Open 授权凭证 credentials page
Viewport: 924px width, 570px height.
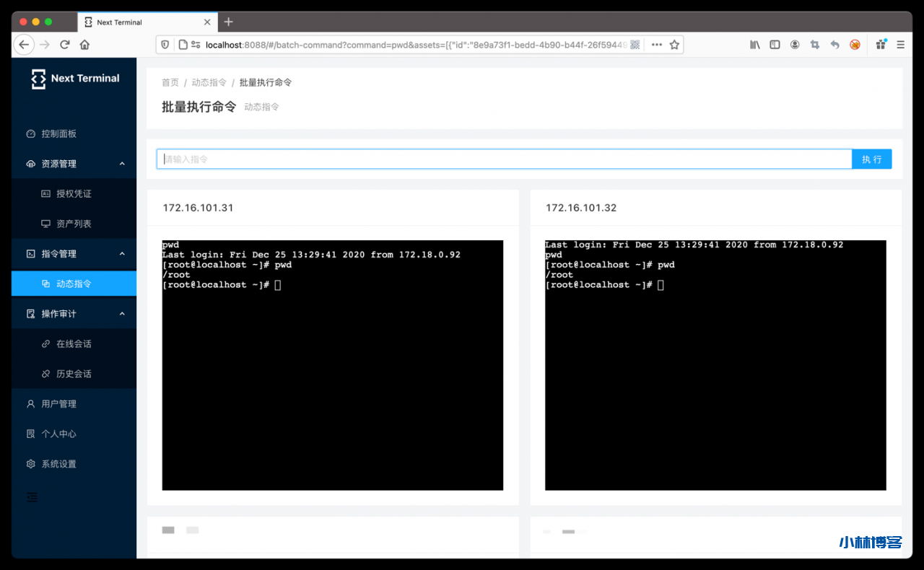coord(74,194)
